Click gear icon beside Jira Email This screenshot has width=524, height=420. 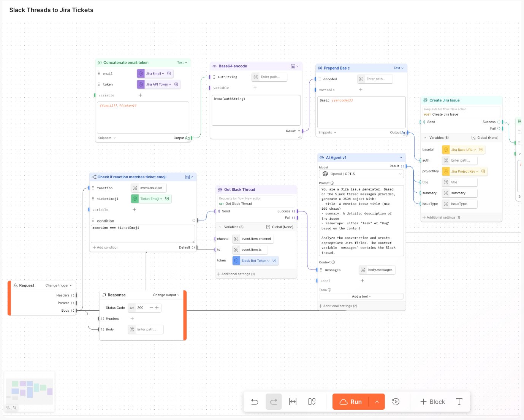point(141,73)
